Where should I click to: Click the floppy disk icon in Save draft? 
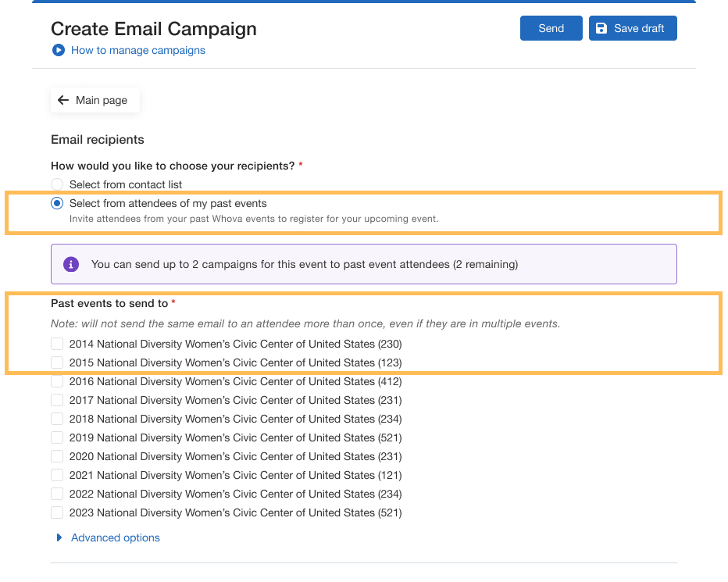click(x=601, y=29)
